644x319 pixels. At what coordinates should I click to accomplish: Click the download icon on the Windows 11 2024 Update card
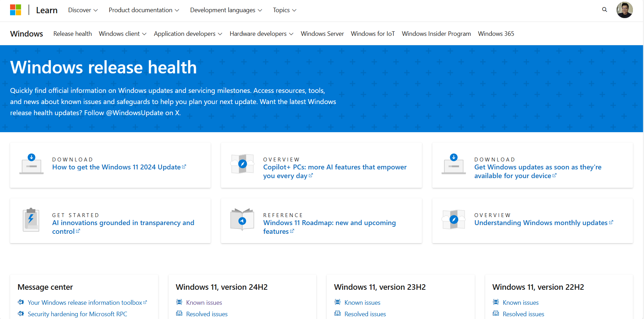31,164
